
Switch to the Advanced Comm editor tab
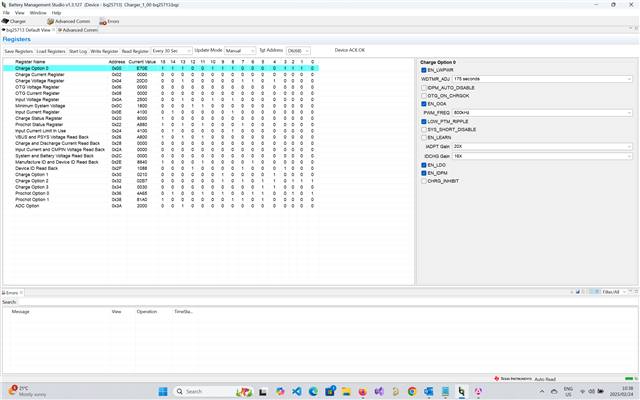coord(78,30)
